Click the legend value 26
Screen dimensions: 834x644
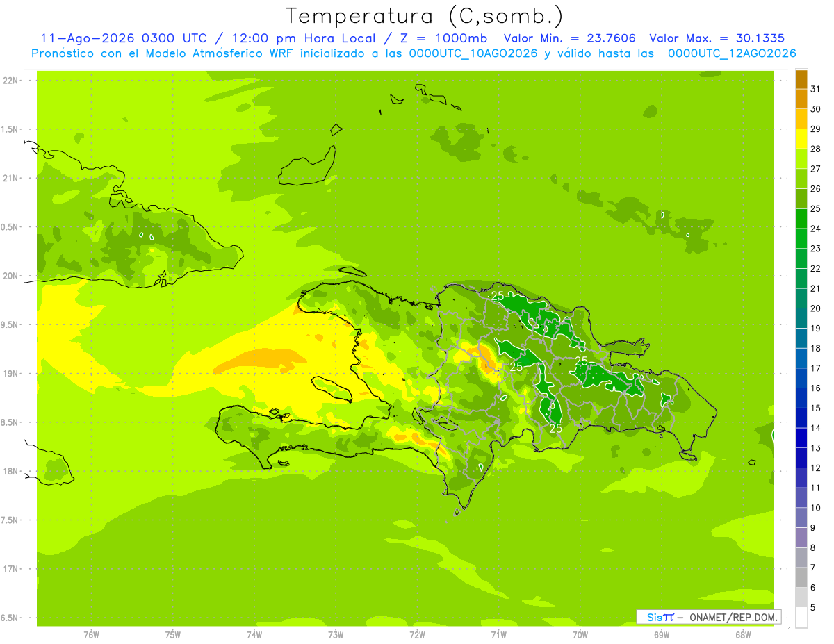pyautogui.click(x=815, y=189)
